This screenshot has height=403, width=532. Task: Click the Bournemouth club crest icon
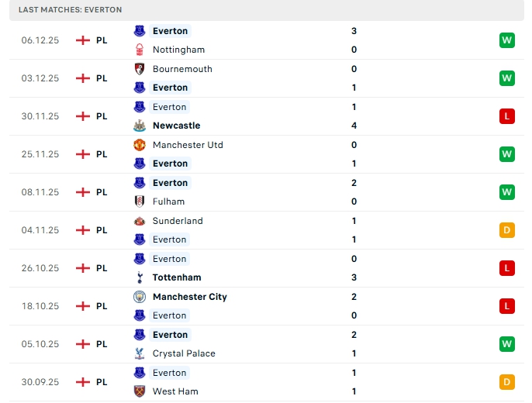(140, 68)
